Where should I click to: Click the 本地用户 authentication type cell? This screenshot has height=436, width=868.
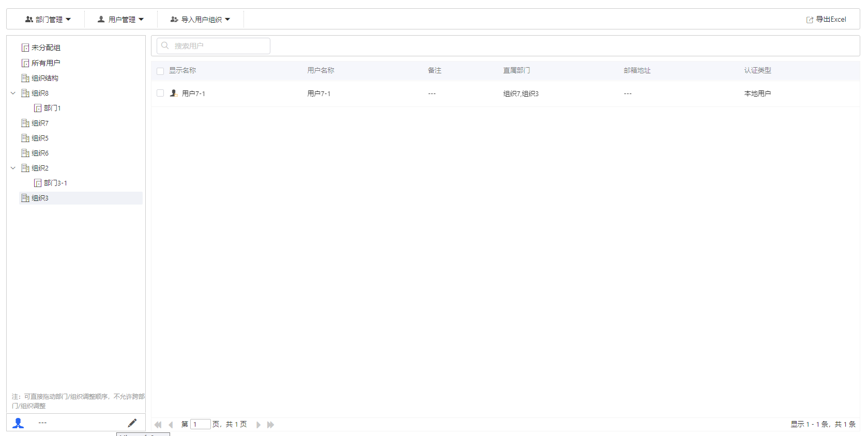coord(757,94)
